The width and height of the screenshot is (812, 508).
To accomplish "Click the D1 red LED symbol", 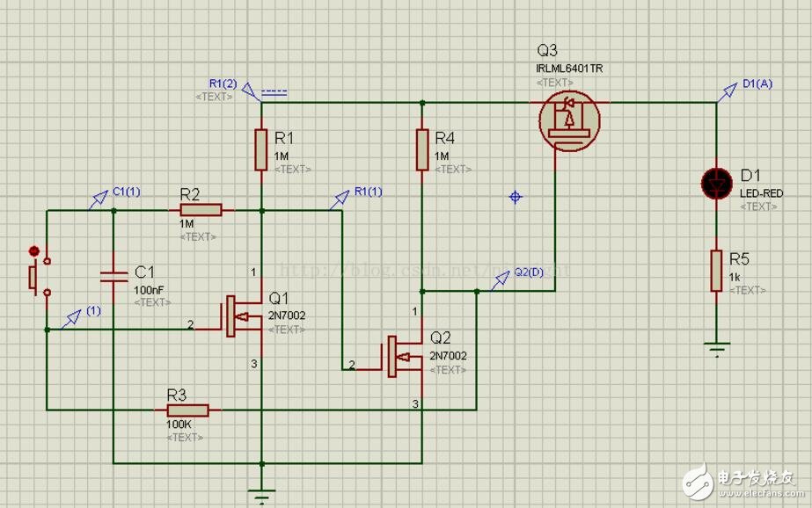I will coord(717,183).
